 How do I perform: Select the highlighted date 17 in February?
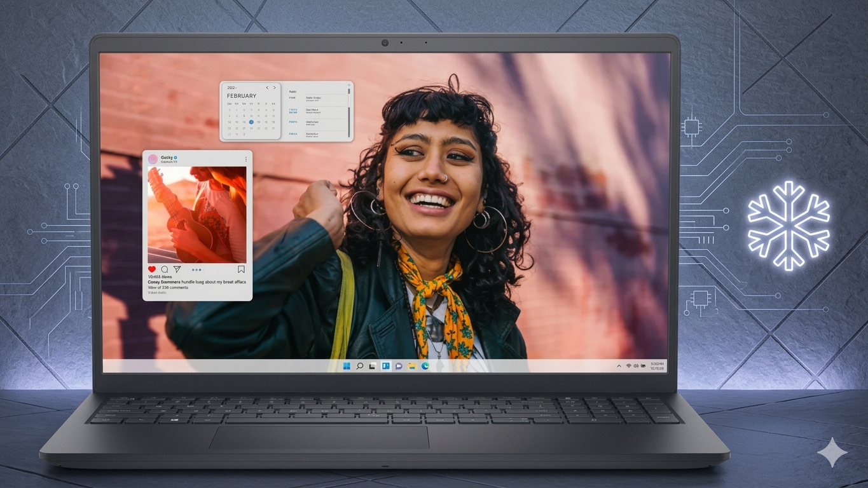(252, 122)
